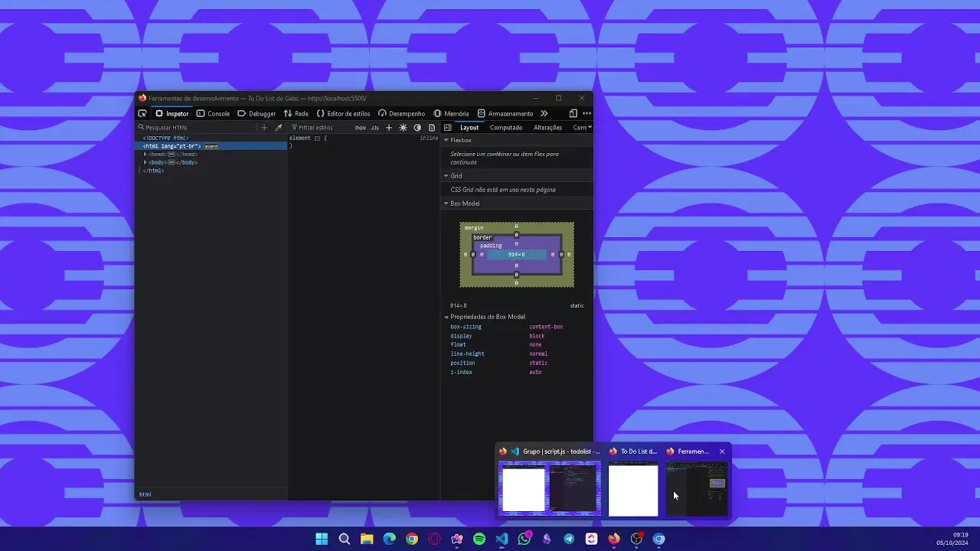Select the DOCTYPE html node
The height and width of the screenshot is (551, 980).
point(165,138)
